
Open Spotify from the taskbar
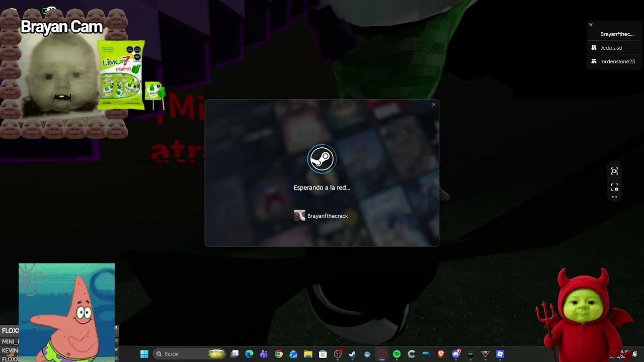click(396, 354)
